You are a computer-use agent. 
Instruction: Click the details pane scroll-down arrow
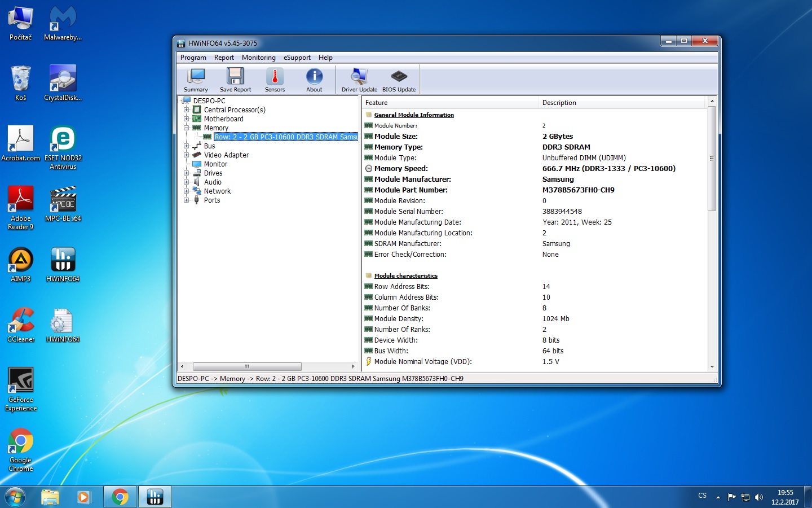coord(712,366)
